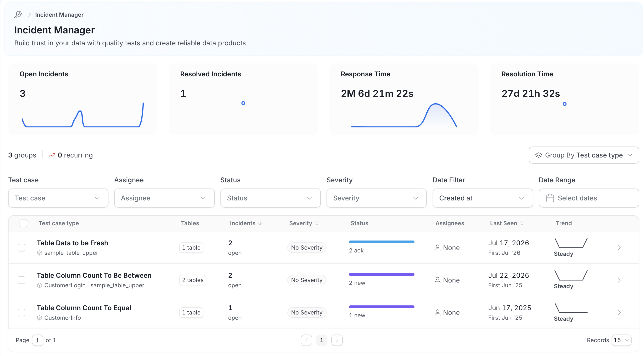Select page 1 in pagination
Viewport: 644px width, 356px height.
click(x=322, y=340)
